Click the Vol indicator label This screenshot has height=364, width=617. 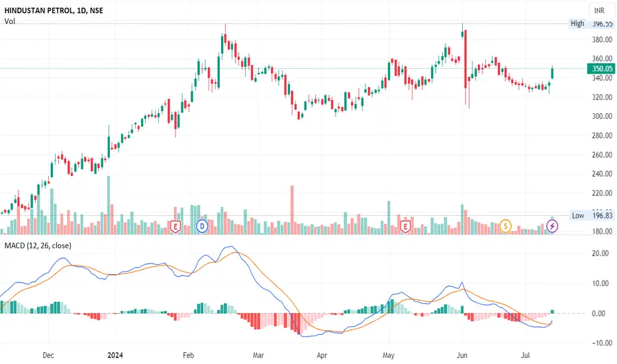pos(10,21)
